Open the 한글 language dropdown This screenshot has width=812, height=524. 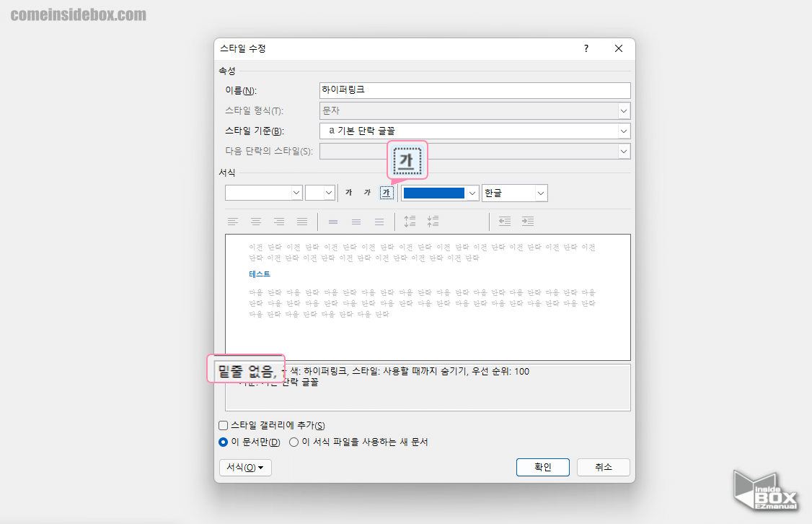coord(540,193)
